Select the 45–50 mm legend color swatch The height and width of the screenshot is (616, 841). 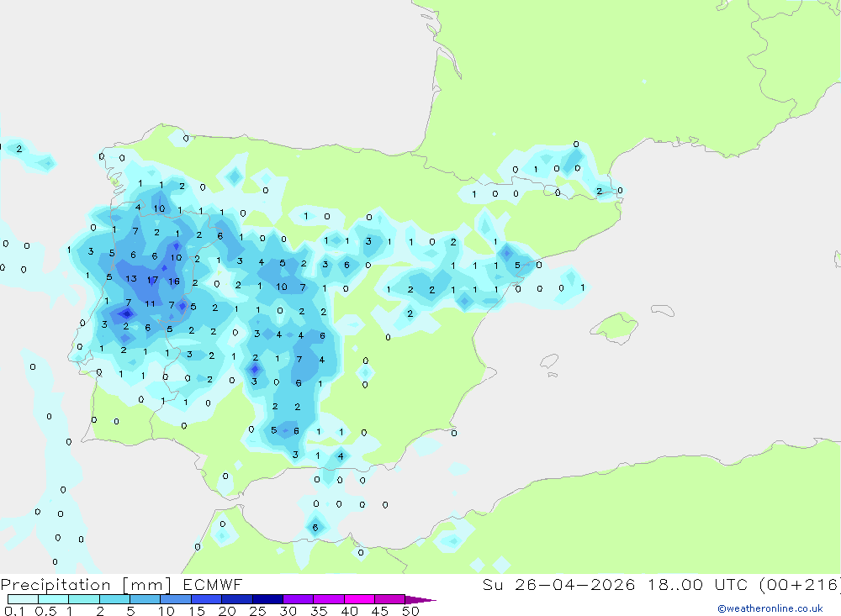[x=390, y=599]
